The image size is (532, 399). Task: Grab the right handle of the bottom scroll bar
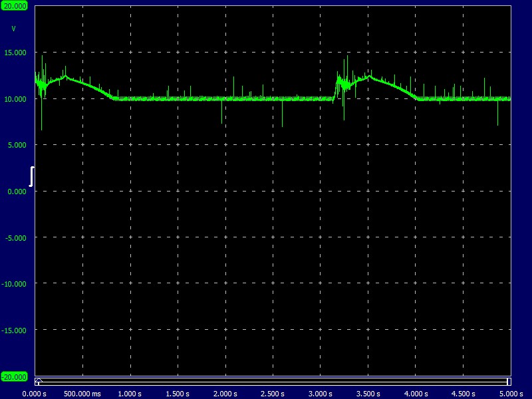point(509,382)
